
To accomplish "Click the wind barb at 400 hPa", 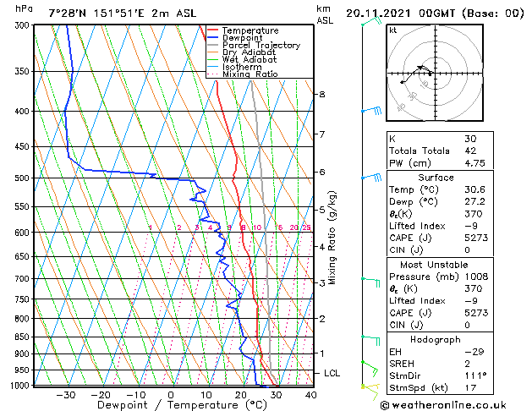I will tap(371, 110).
